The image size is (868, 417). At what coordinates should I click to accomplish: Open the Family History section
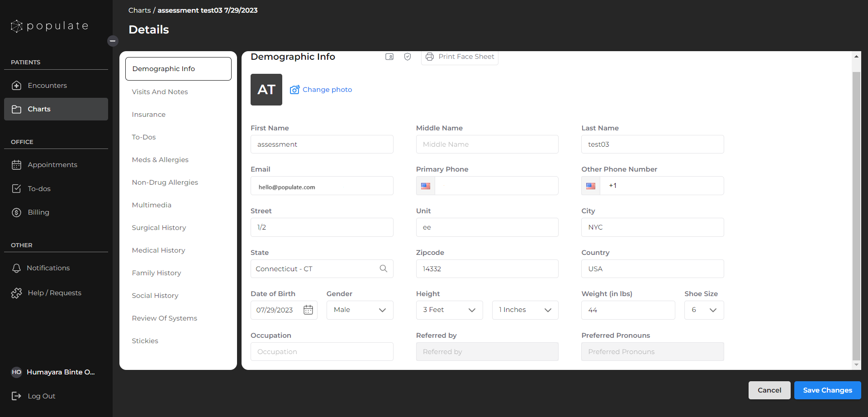pos(157,273)
